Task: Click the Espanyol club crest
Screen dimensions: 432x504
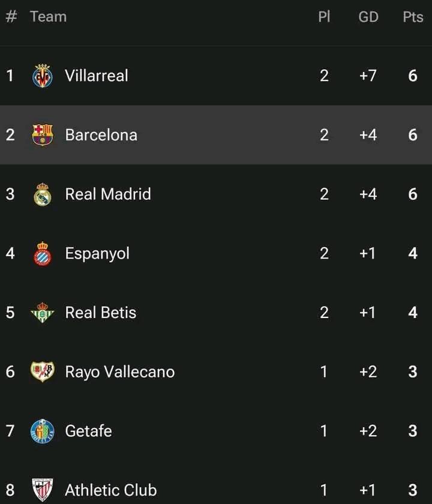Action: pos(43,253)
